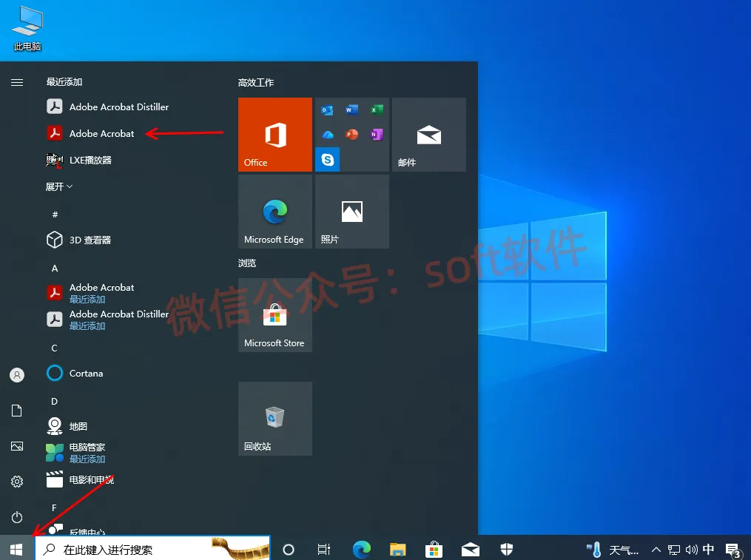Open OneNote icon in Office folder tile
Screen dimensions: 751x560
(377, 135)
